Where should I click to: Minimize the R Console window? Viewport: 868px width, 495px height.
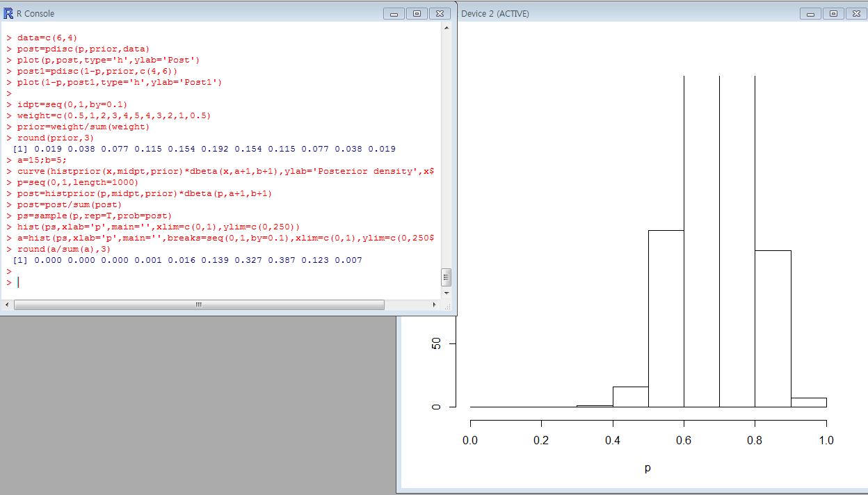(394, 13)
